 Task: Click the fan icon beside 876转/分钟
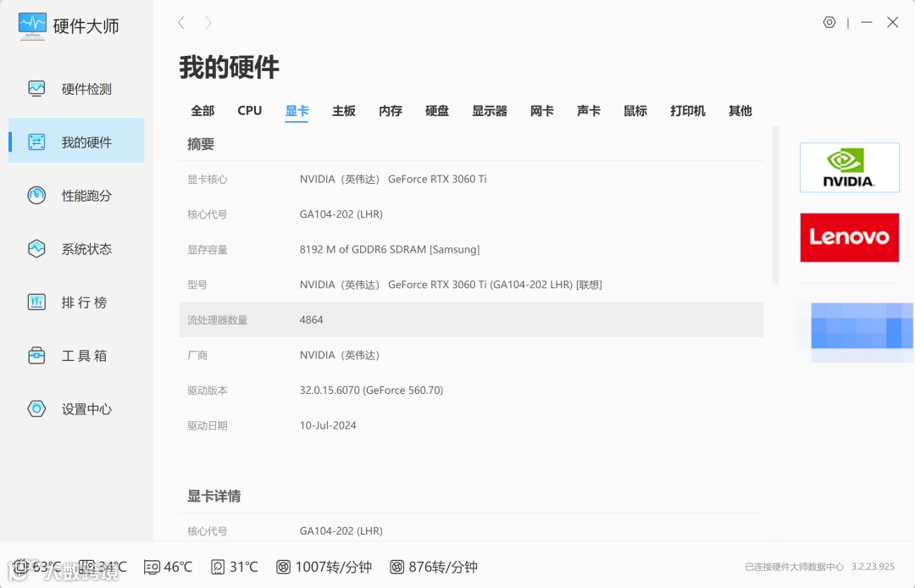(396, 567)
